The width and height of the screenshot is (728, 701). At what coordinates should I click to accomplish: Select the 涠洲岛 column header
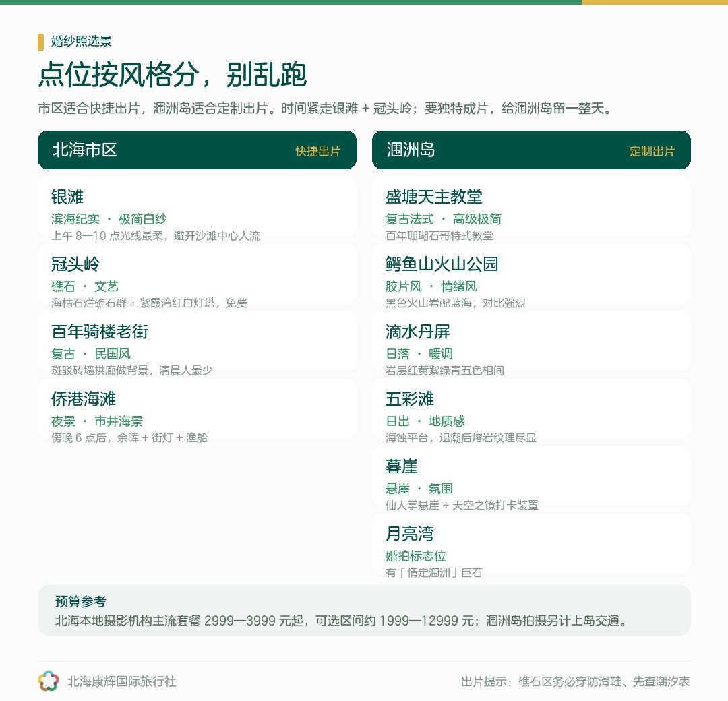pos(531,150)
